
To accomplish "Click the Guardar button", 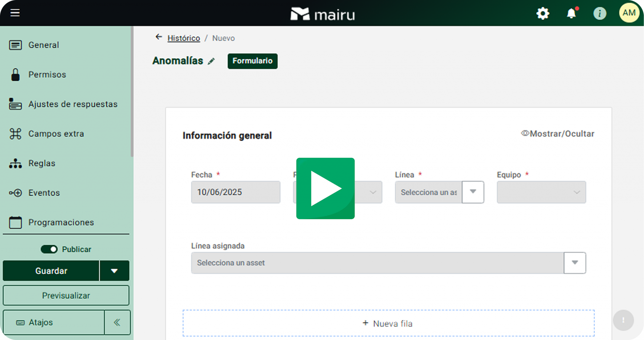I will (51, 271).
